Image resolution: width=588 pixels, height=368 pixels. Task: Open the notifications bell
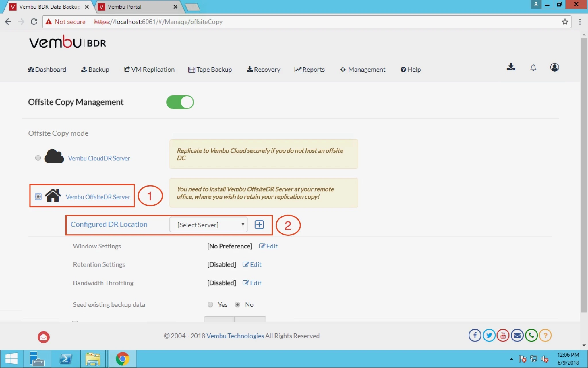[x=533, y=68]
